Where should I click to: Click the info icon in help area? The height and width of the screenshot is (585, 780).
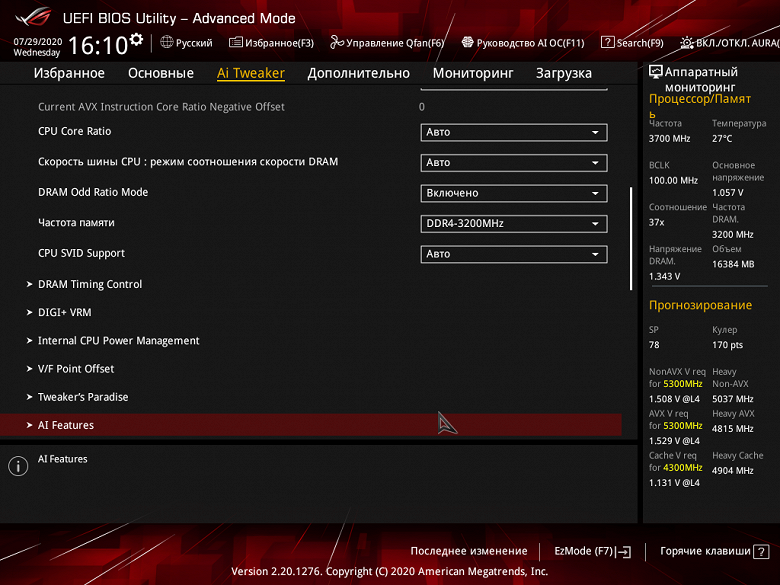(18, 466)
